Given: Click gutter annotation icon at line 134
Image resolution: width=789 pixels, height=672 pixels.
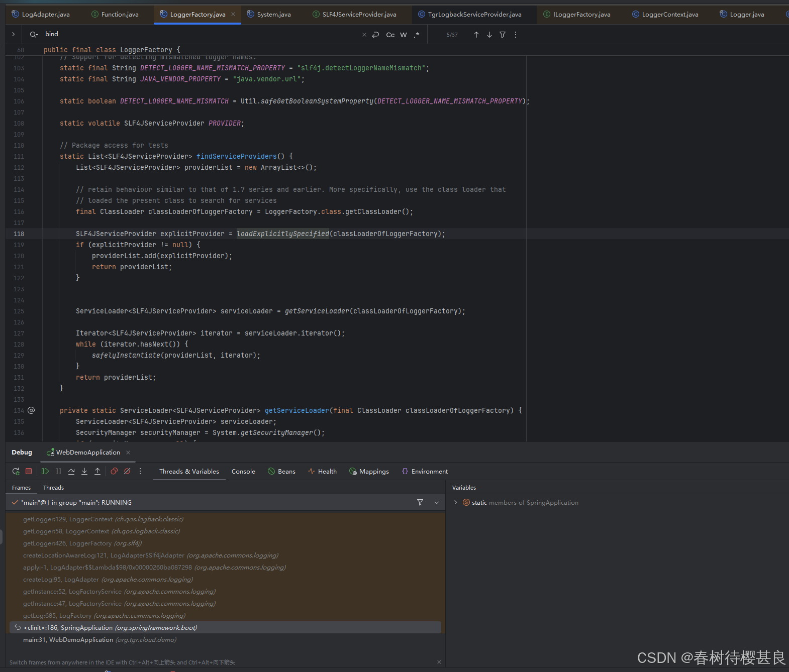Looking at the screenshot, I should pyautogui.click(x=31, y=410).
